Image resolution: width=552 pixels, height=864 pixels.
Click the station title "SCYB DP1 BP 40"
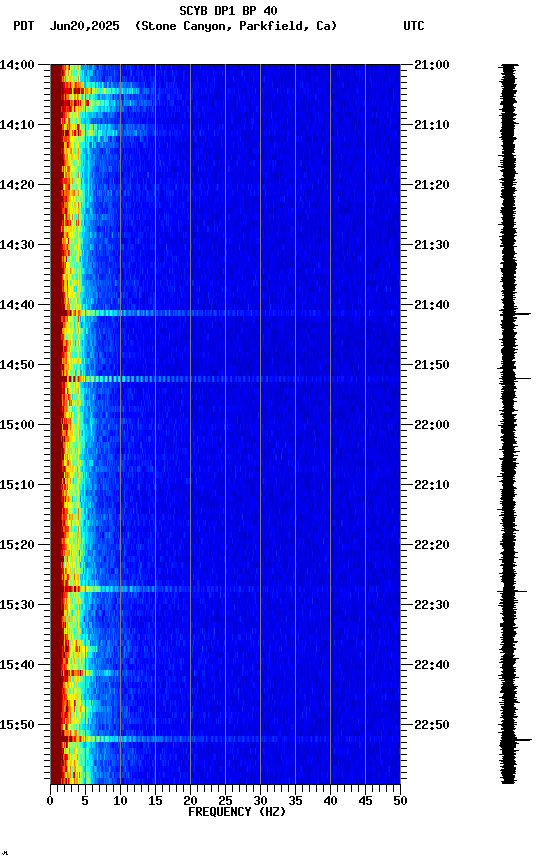[228, 10]
